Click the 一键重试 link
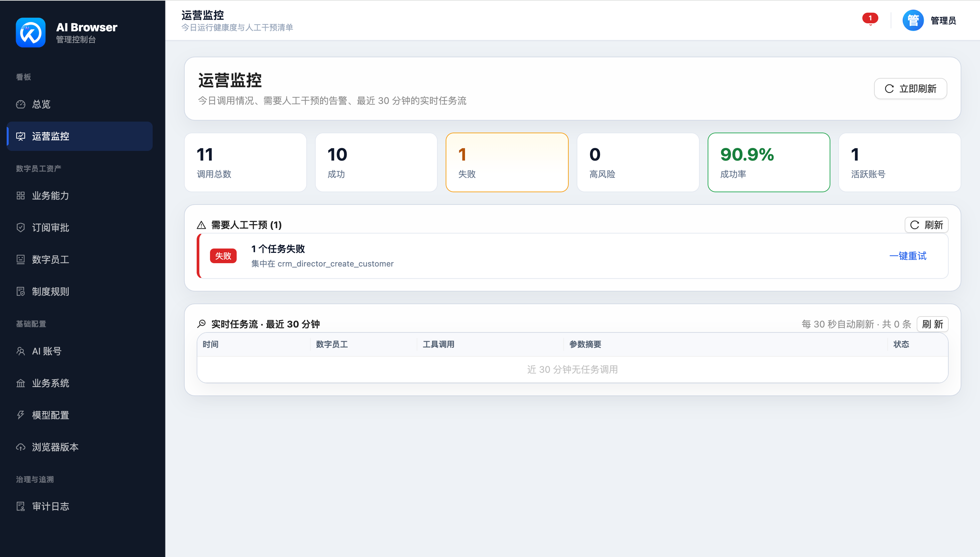Image resolution: width=980 pixels, height=557 pixels. (908, 256)
